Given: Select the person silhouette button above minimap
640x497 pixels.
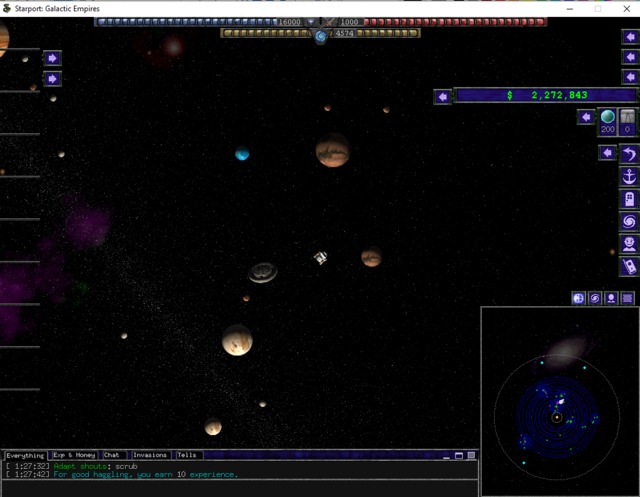Looking at the screenshot, I should click(x=611, y=298).
